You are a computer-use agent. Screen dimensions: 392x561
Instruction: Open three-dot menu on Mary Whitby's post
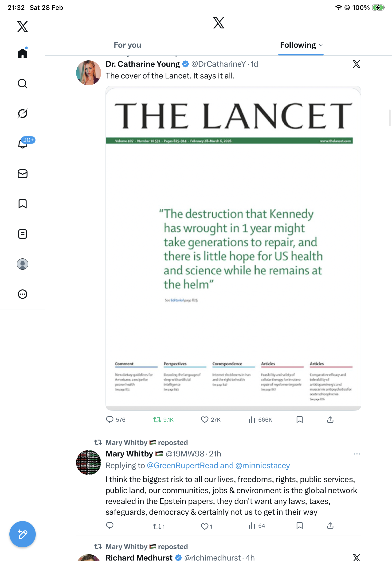(x=357, y=454)
